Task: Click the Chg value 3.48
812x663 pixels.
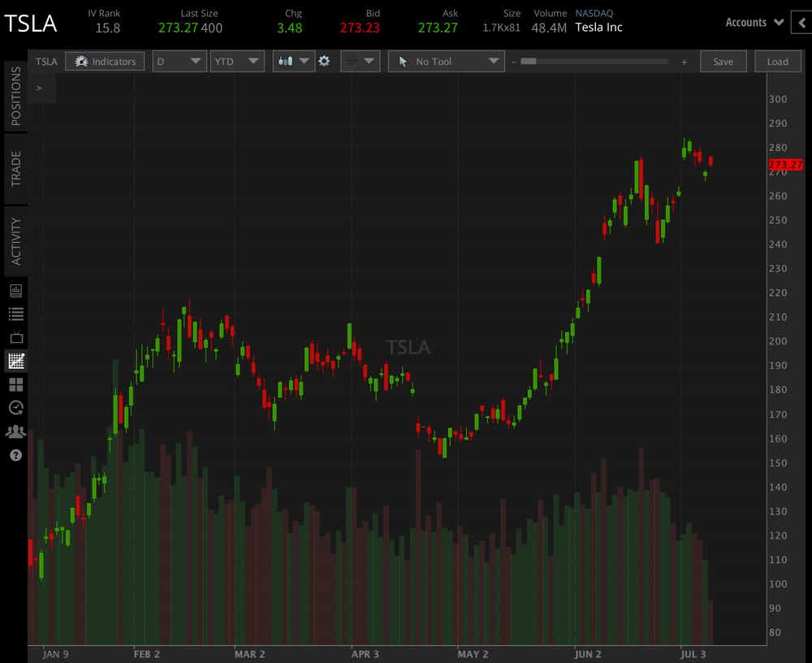Action: 290,28
